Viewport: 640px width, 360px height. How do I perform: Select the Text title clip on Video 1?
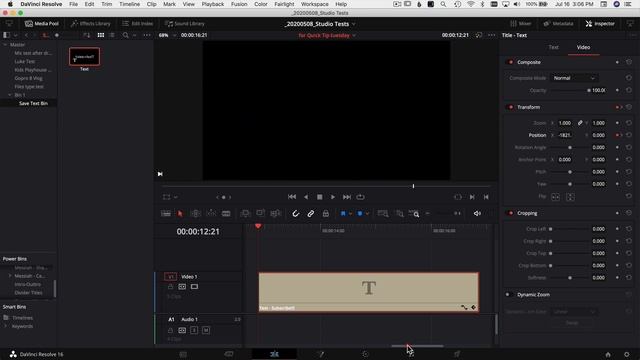click(x=369, y=292)
